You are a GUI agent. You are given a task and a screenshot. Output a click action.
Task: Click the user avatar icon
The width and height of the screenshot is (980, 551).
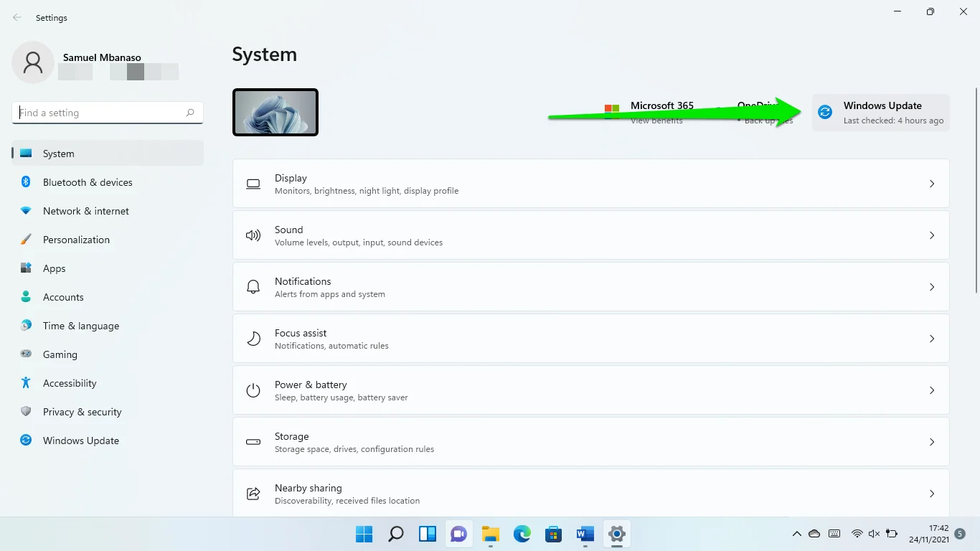[x=33, y=62]
